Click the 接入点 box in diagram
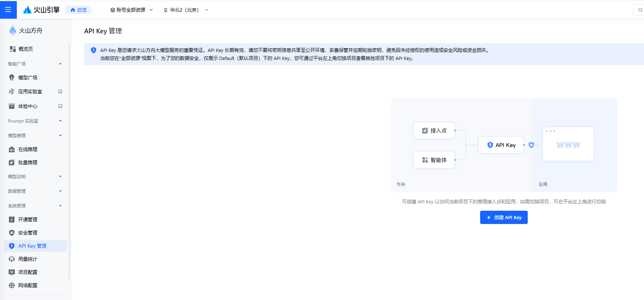This screenshot has height=300, width=644. 434,131
